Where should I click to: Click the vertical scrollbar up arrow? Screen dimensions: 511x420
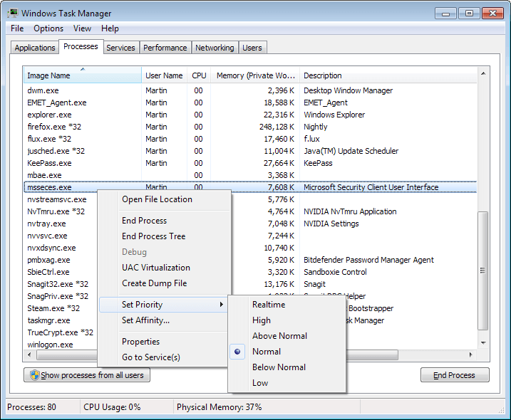tap(483, 73)
